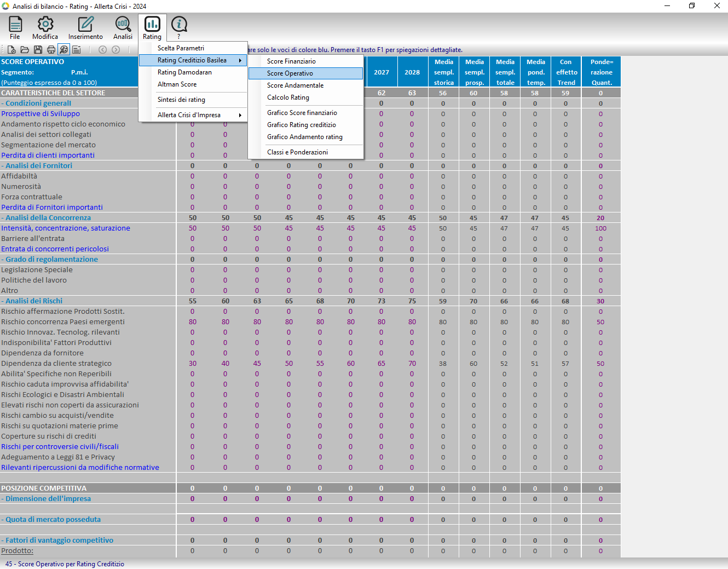The width and height of the screenshot is (728, 569).
Task: Click Entrata di concorrenti pericolosi link
Action: [x=55, y=249]
